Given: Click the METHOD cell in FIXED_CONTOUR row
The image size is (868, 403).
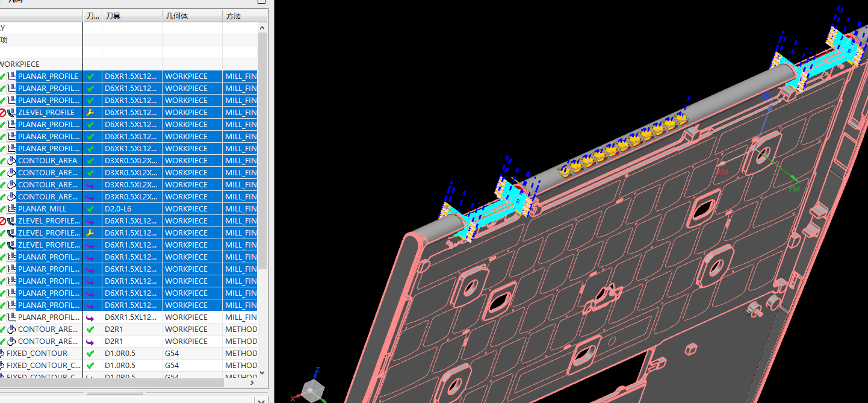Looking at the screenshot, I should pos(241,354).
